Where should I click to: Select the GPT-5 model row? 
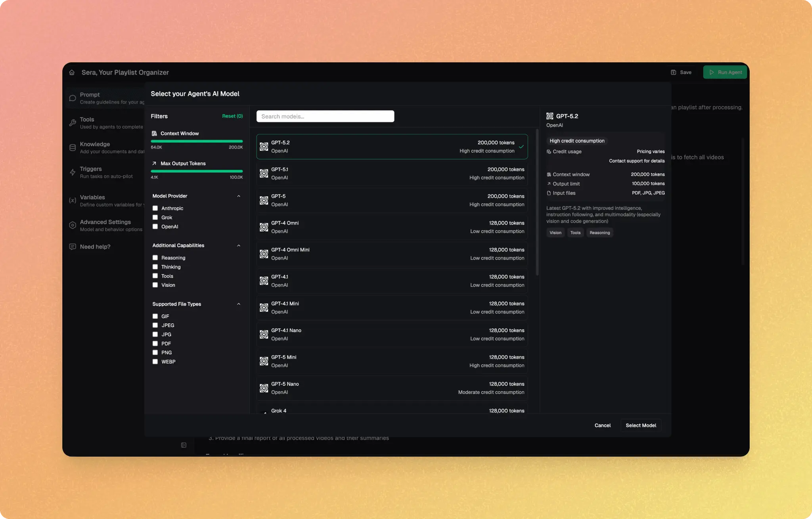(x=392, y=200)
